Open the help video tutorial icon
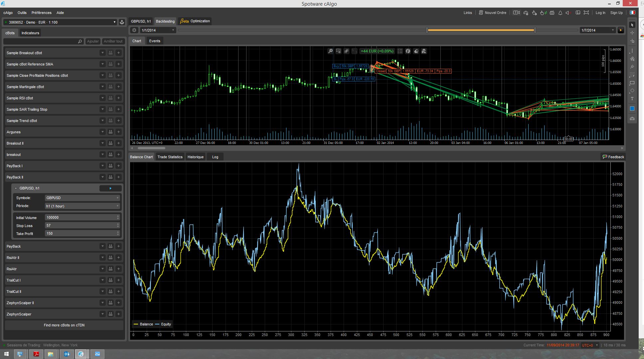This screenshot has width=644, height=359. (516, 13)
